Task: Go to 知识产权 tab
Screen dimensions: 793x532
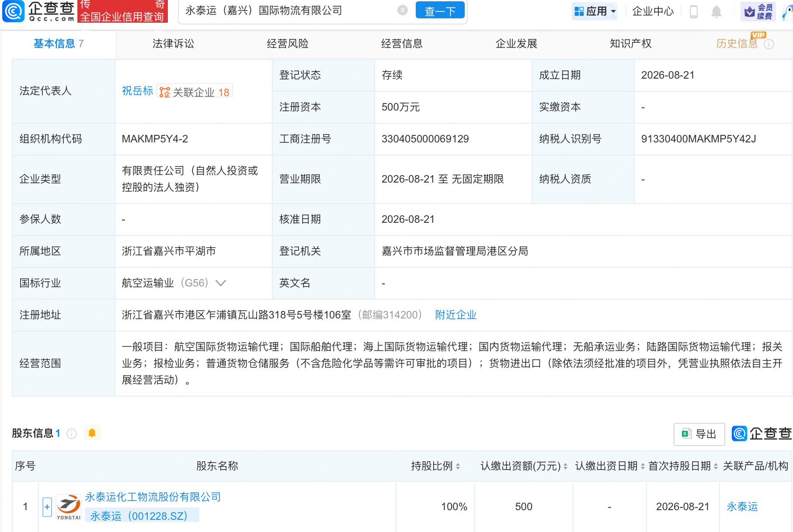Action: tap(630, 44)
